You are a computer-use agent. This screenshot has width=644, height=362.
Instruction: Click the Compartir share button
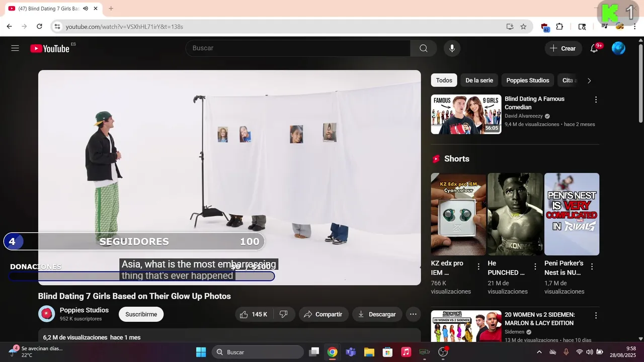tap(324, 314)
